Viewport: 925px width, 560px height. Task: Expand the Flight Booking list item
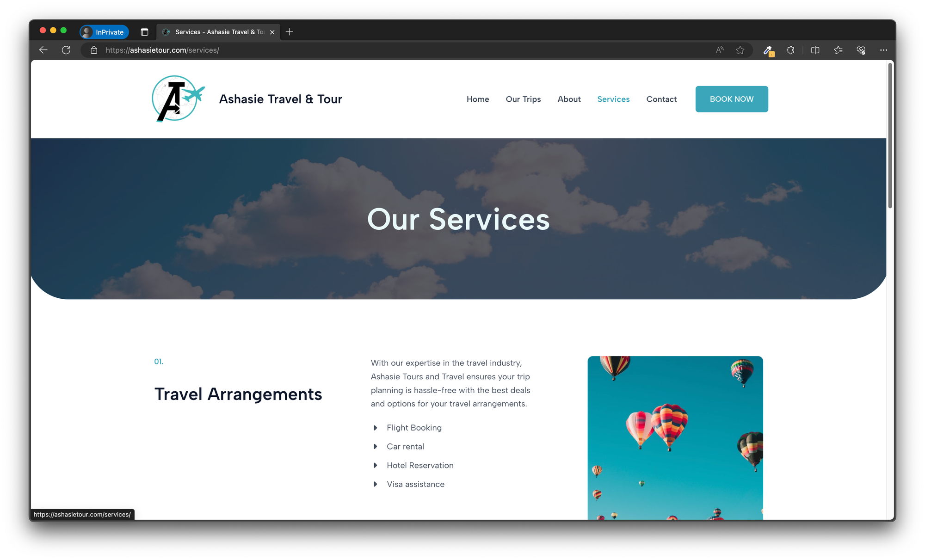click(x=375, y=428)
